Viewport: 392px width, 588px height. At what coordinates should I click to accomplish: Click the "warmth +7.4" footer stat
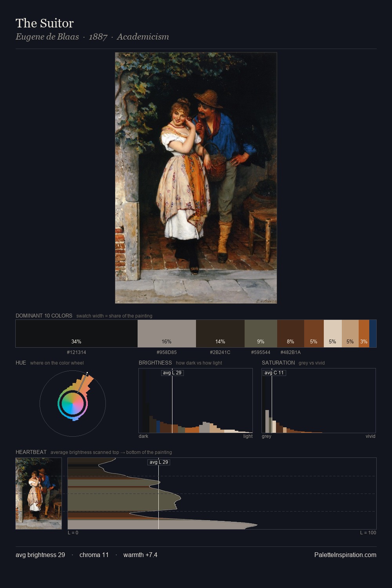[140, 555]
